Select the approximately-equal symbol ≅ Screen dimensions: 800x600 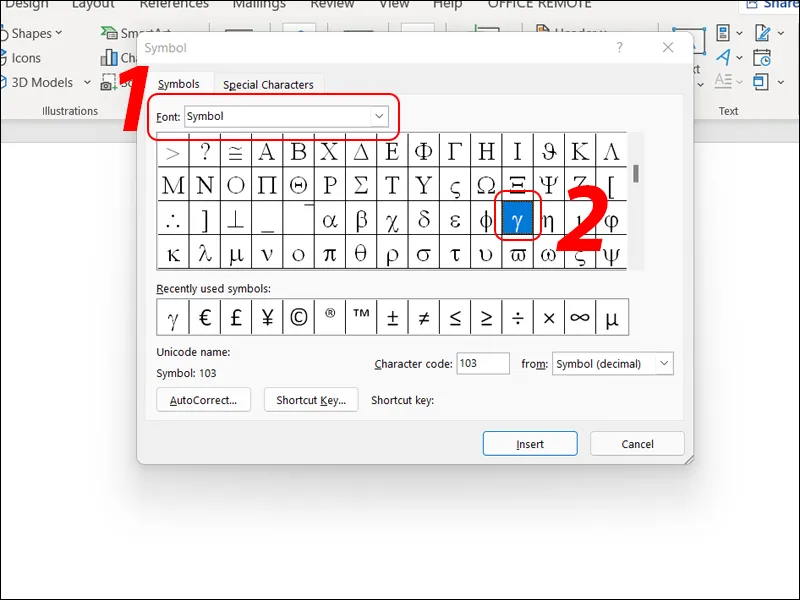click(236, 152)
